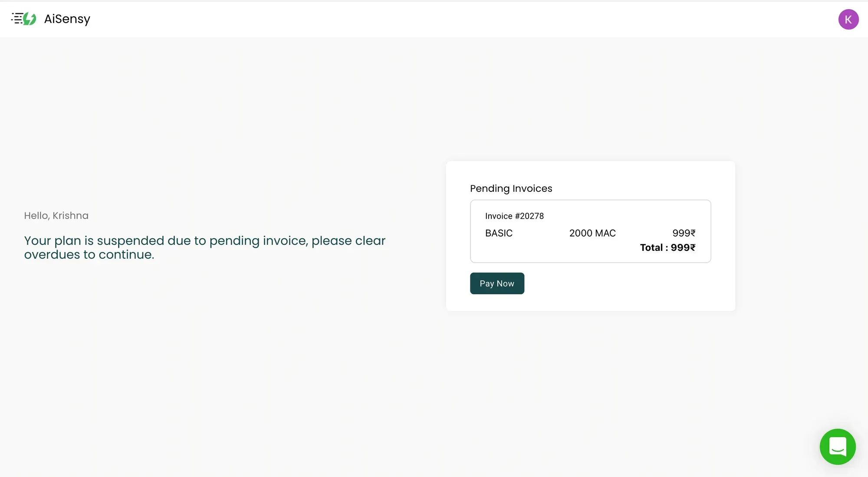868x477 pixels.
Task: Click the invoice number 20278
Action: (532, 216)
